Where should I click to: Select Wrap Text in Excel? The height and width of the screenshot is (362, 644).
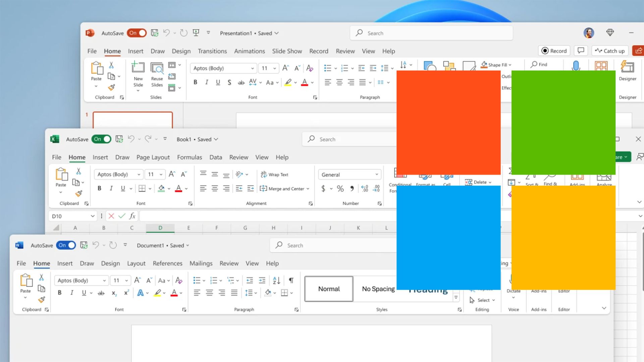(274, 174)
